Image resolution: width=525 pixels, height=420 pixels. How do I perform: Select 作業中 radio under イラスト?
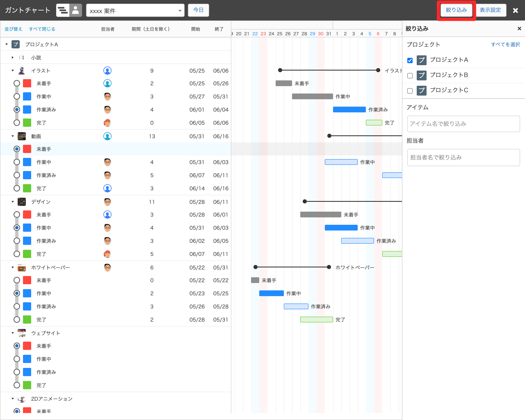pyautogui.click(x=17, y=96)
